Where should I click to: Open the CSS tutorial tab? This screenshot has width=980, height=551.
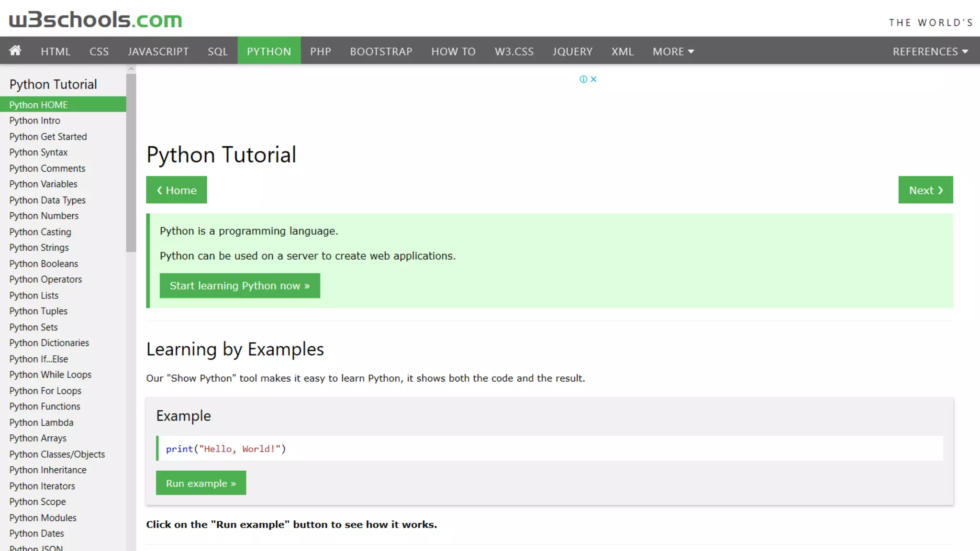click(x=99, y=51)
